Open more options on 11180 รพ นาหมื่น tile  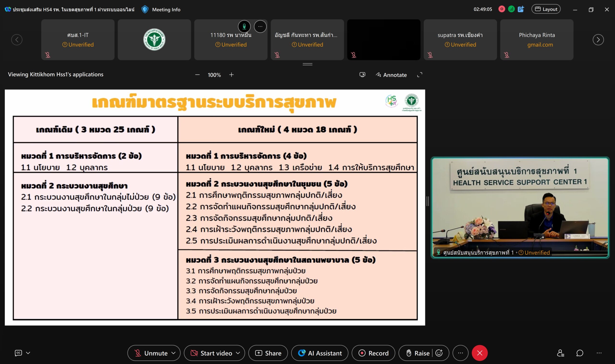(x=260, y=26)
